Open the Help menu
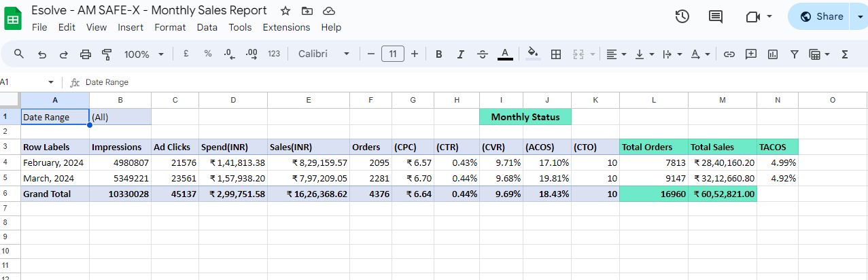The image size is (868, 280). 331,27
